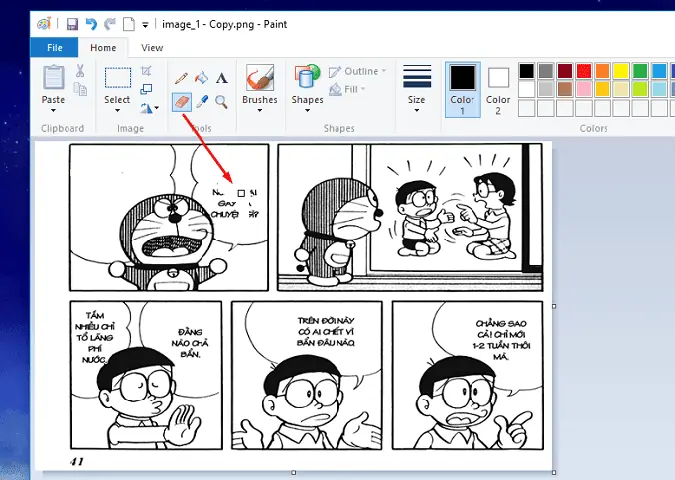
Task: Pick the orange color swatch
Action: (x=603, y=71)
